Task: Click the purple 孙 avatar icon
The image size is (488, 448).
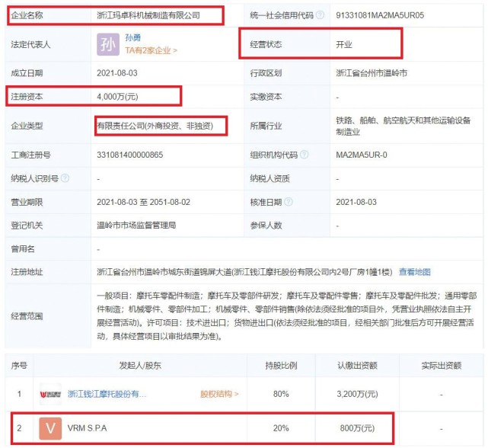Action: tap(108, 44)
